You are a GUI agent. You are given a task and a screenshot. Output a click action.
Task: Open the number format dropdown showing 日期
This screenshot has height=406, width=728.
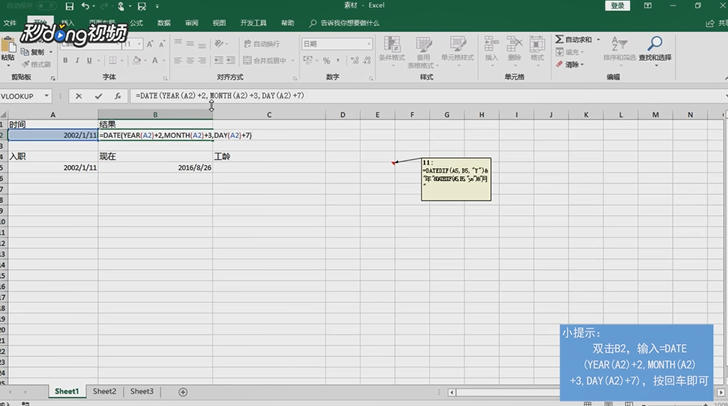pyautogui.click(x=369, y=44)
